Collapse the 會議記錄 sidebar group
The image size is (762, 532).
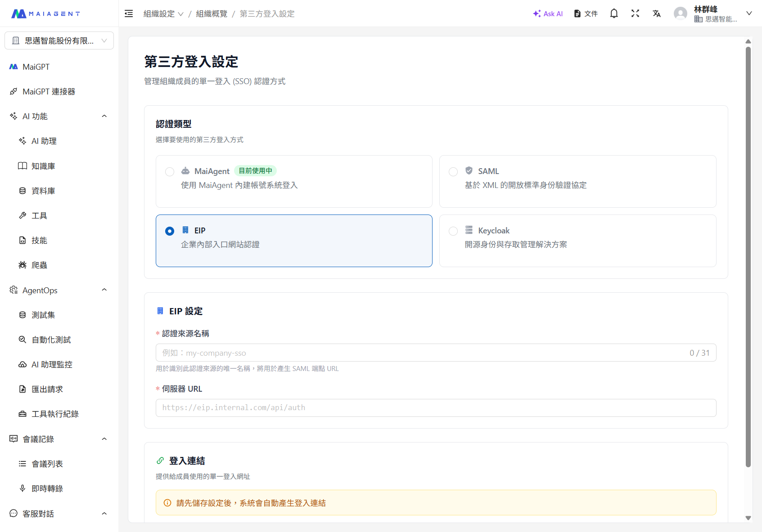click(x=104, y=439)
